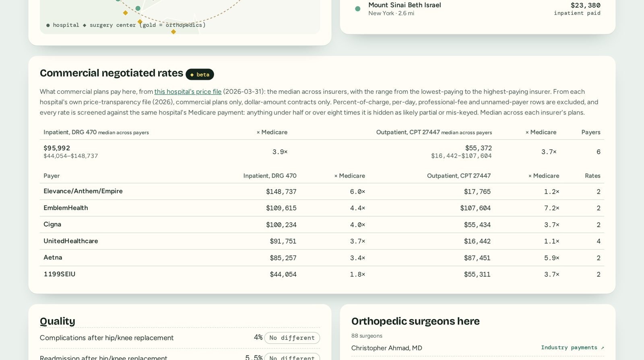644x360 pixels.
Task: Click the $55,434 Cigna outpatient rate
Action: point(477,225)
